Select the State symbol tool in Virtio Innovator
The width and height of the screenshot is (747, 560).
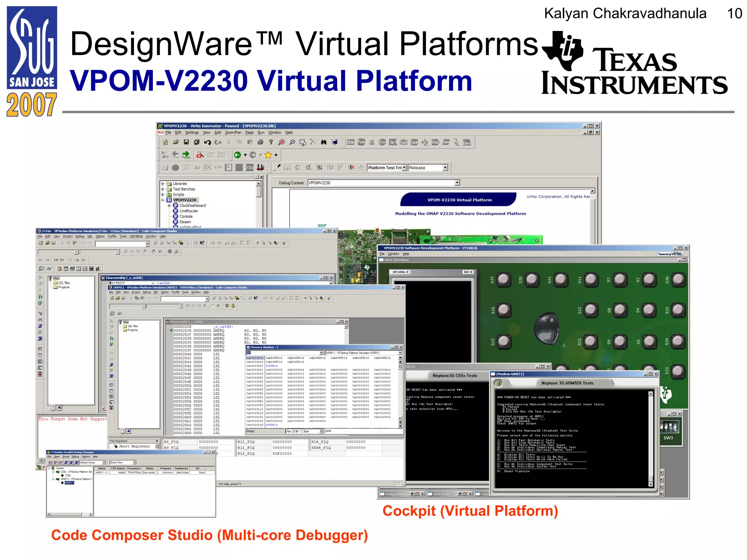[414, 143]
